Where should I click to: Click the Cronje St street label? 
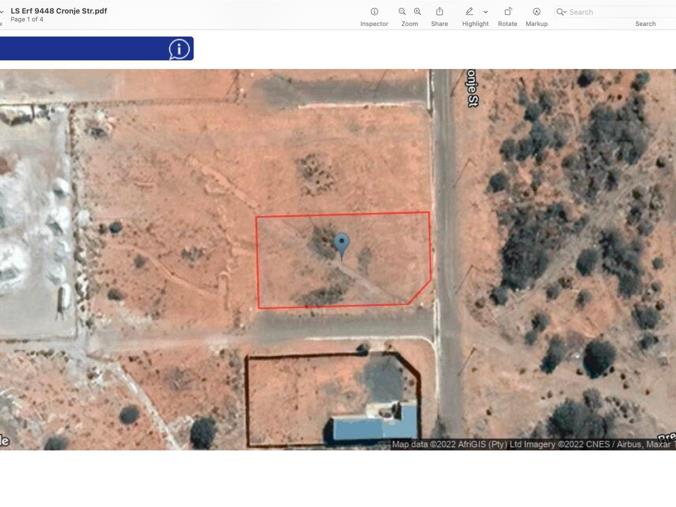tap(473, 88)
